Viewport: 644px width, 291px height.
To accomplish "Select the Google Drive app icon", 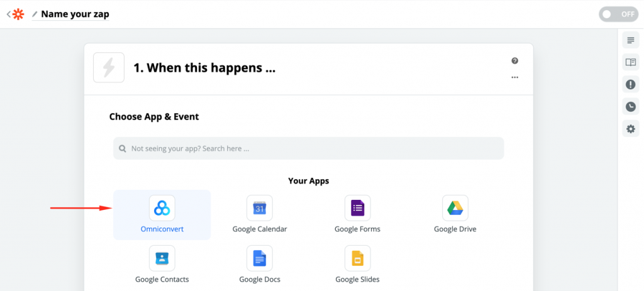I will click(x=455, y=208).
